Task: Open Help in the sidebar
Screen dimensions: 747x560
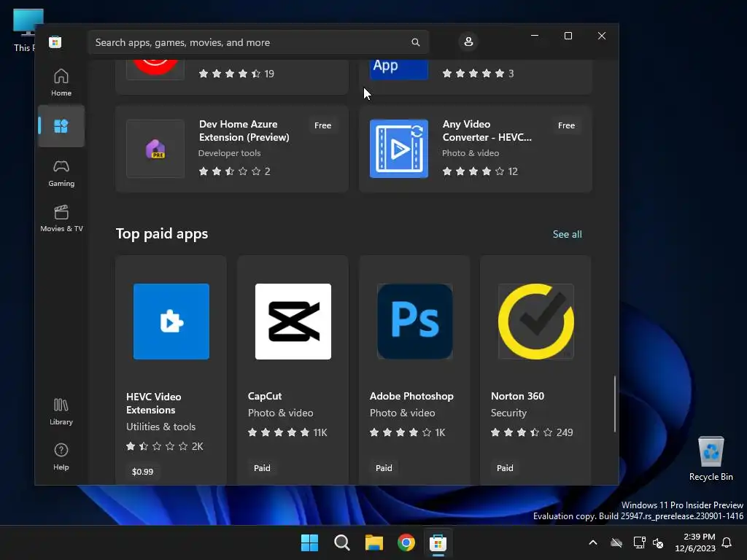Action: [61, 456]
